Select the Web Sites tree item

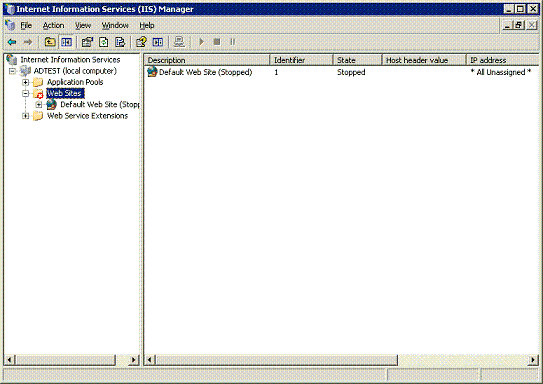(65, 93)
